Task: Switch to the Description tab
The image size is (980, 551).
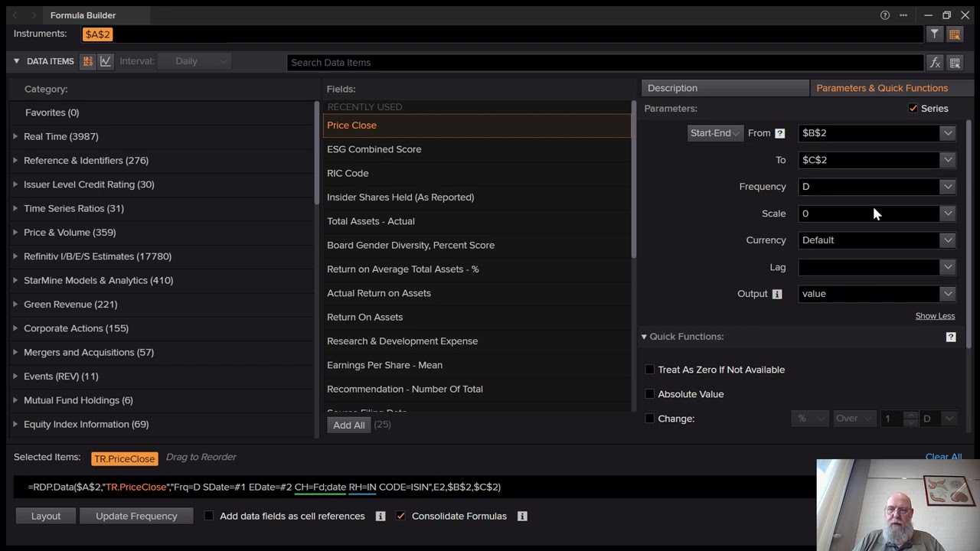Action: (724, 88)
